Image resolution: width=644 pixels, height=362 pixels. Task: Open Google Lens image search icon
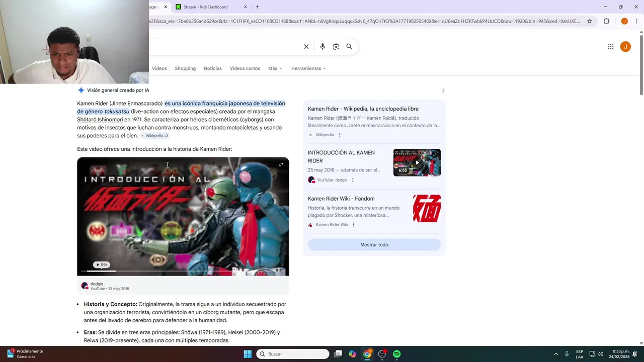click(336, 47)
